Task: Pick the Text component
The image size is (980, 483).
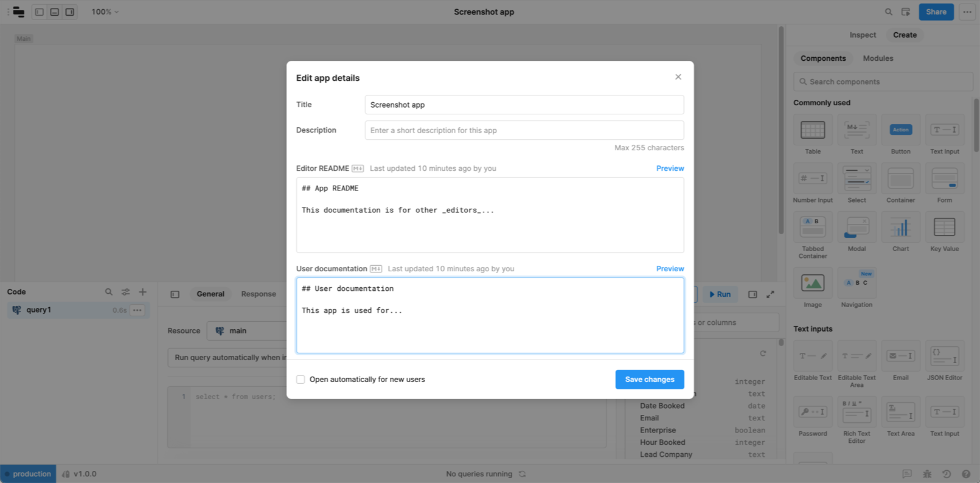Action: click(857, 134)
